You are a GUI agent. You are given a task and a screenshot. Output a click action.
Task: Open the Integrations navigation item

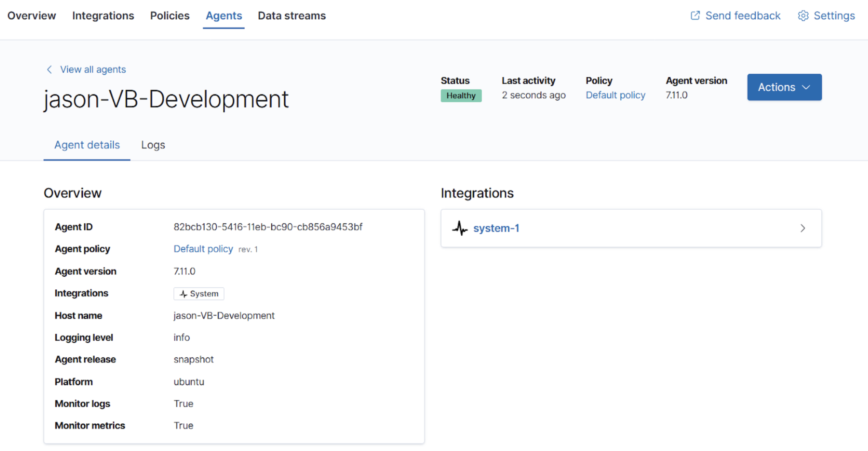[x=103, y=15]
